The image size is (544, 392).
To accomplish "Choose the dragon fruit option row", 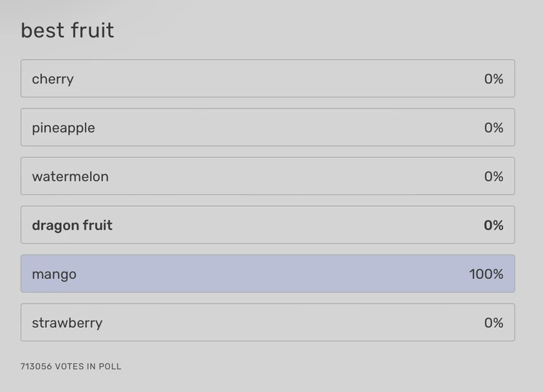I will click(267, 225).
